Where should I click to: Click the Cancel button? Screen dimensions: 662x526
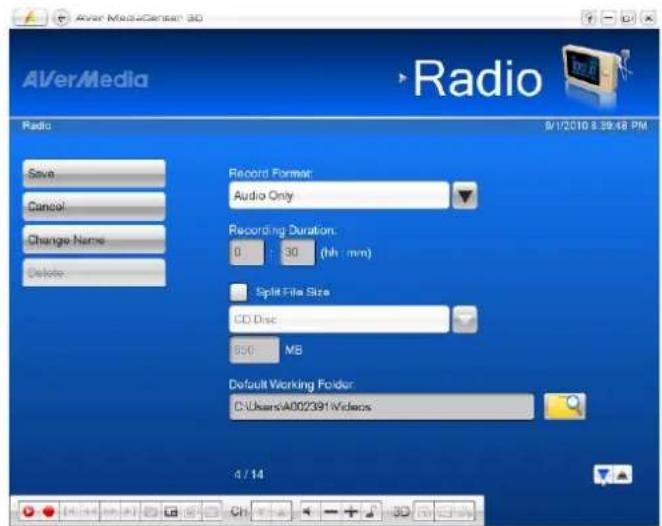click(94, 206)
